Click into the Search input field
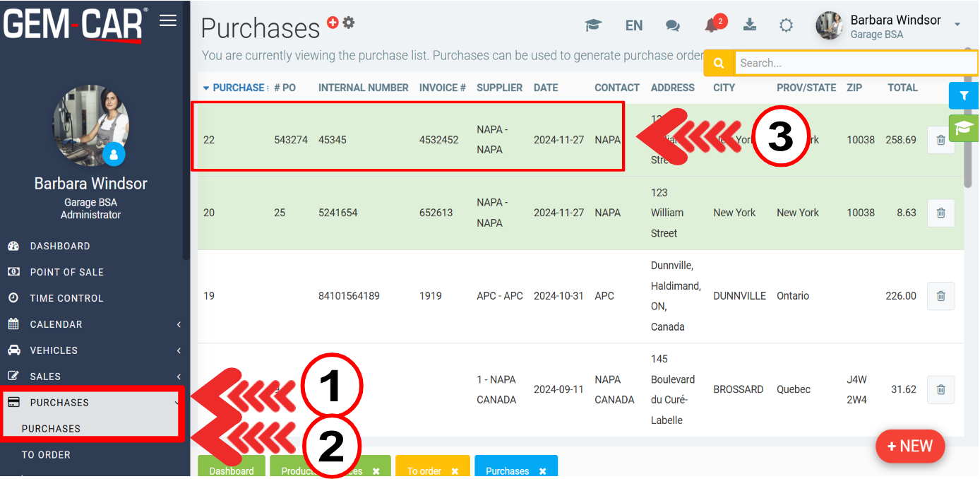Image resolution: width=980 pixels, height=479 pixels. point(854,63)
